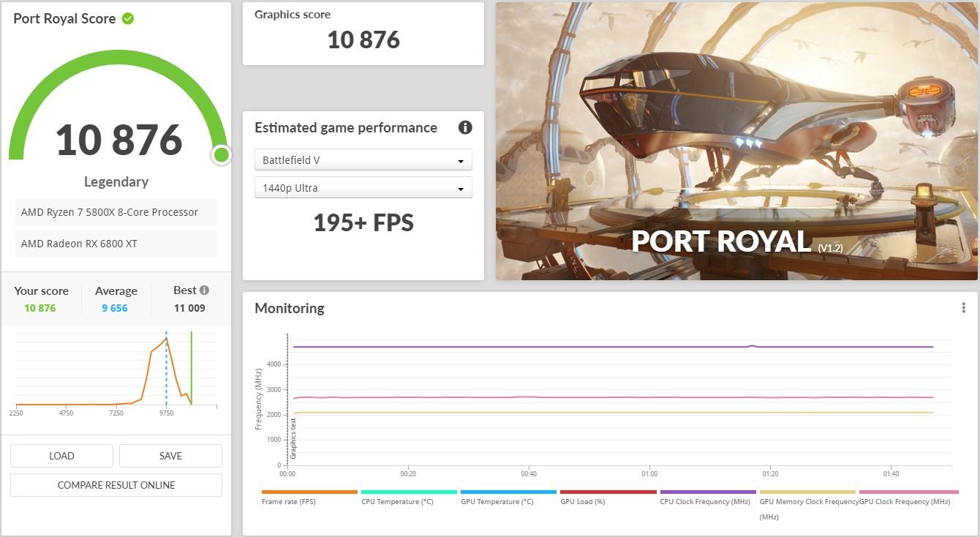The image size is (980, 537).
Task: Open the Monitoring three-dot options menu
Action: (963, 308)
